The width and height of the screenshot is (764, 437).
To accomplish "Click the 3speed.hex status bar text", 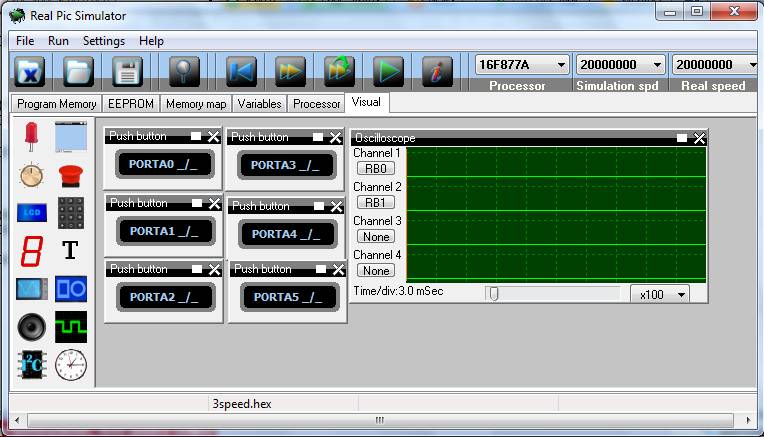I will [x=242, y=404].
